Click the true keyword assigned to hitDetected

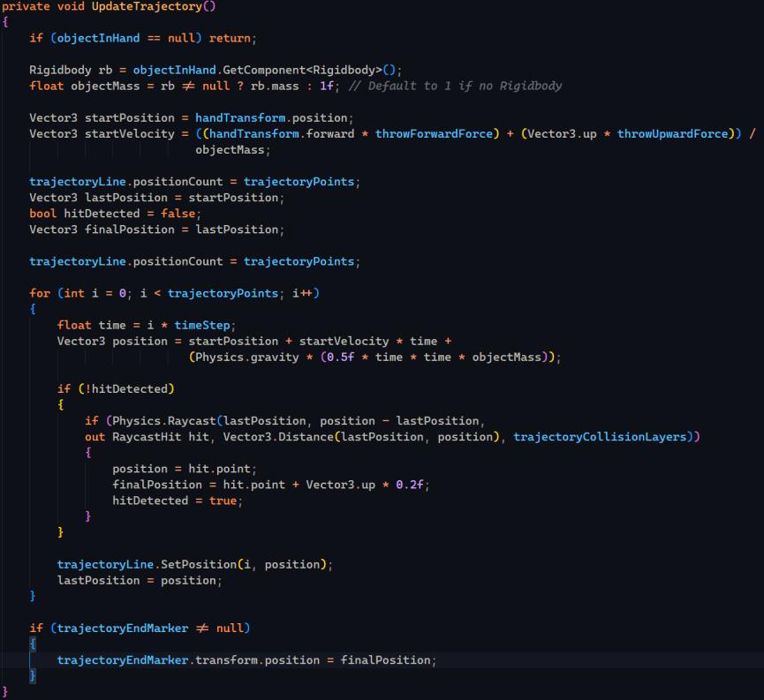[x=223, y=500]
